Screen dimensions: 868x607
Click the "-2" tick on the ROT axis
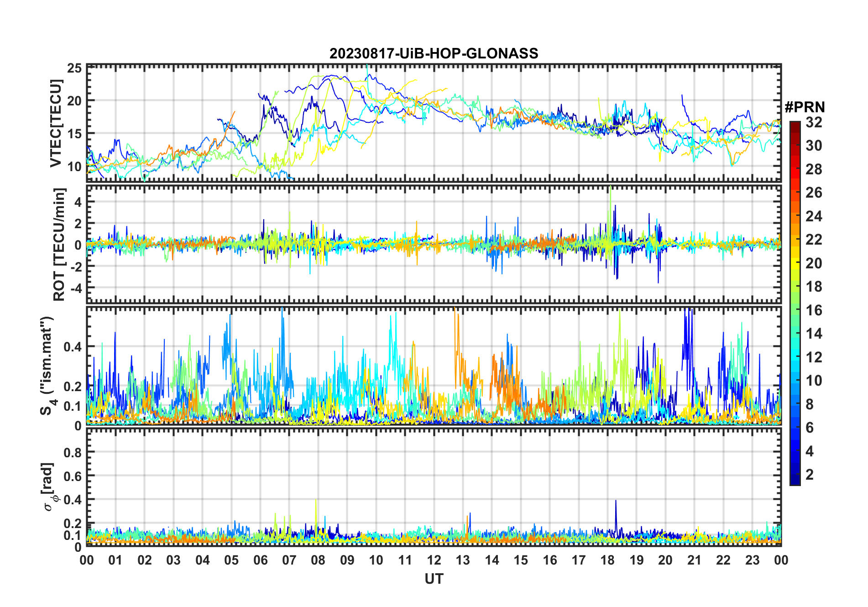(x=75, y=266)
